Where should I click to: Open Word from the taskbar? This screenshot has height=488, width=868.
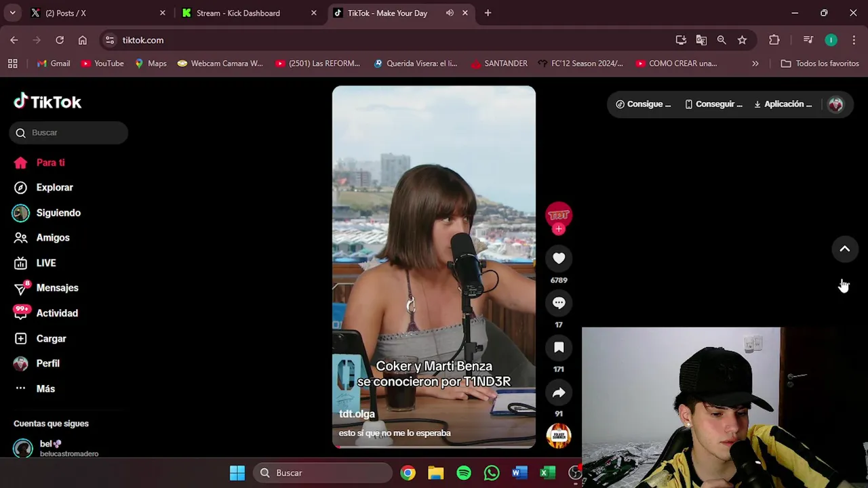point(520,473)
